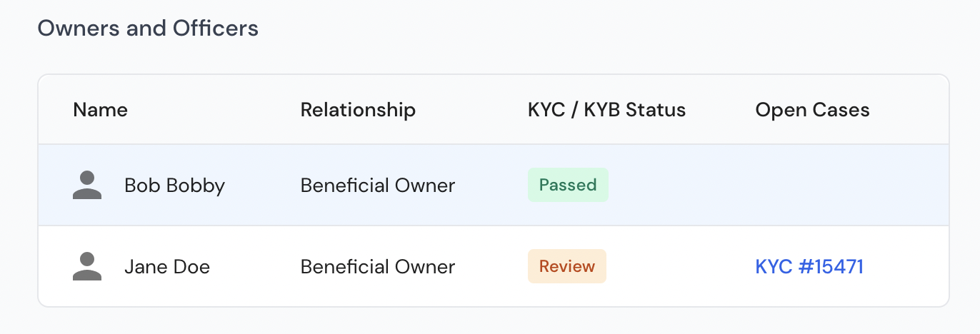Select the Jane Doe name text
980x334 pixels.
pyautogui.click(x=167, y=267)
